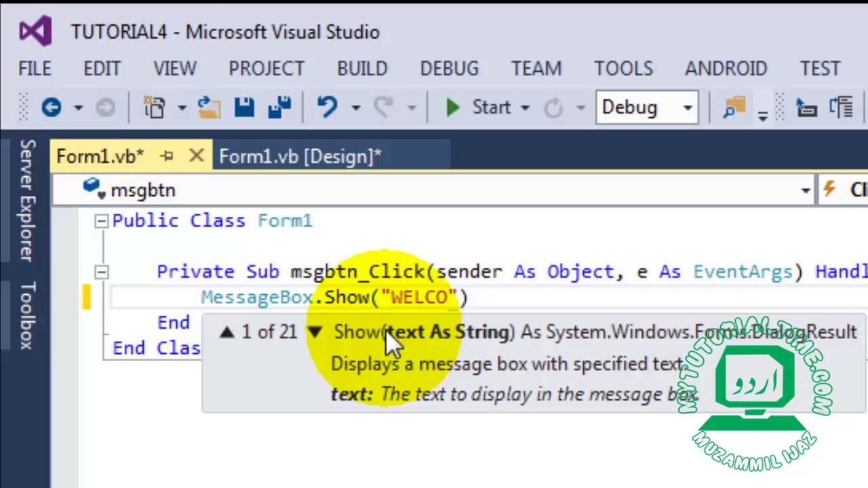Viewport: 868px width, 488px height.
Task: Open the Undo history dropdown arrow
Action: 355,108
